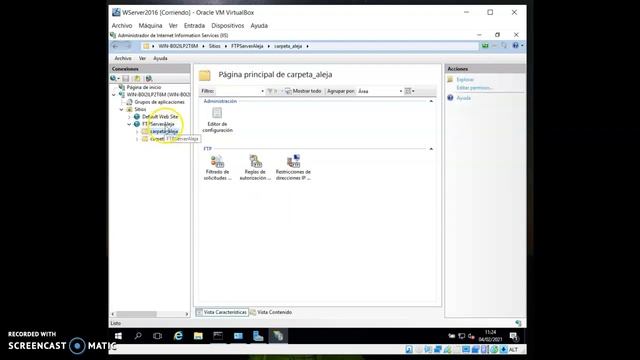Open the VirtualBox Ver menu
The height and width of the screenshot is (360, 640).
click(x=173, y=25)
